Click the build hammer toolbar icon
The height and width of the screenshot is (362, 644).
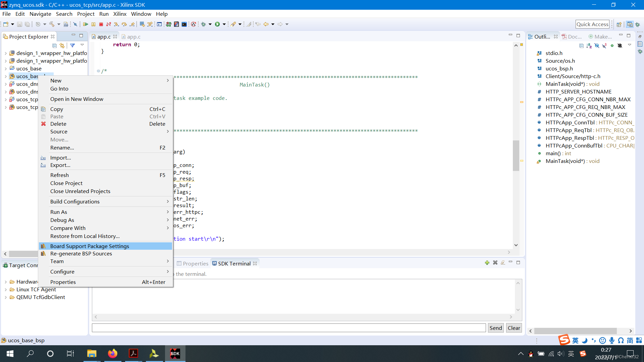[x=52, y=24]
